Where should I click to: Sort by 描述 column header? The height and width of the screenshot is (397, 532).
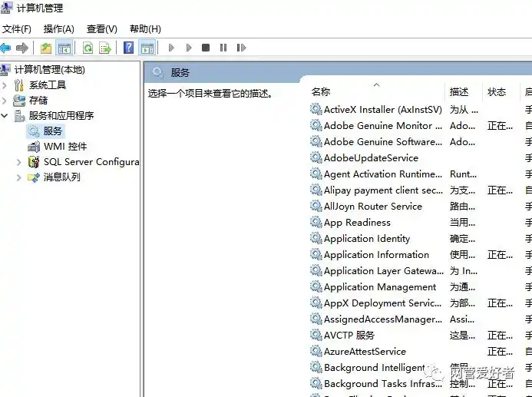459,92
